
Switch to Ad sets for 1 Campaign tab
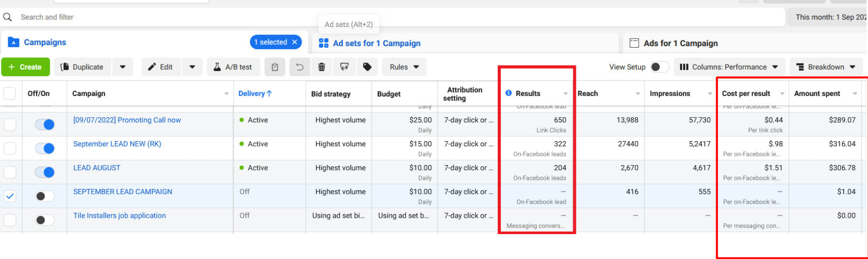pyautogui.click(x=376, y=43)
